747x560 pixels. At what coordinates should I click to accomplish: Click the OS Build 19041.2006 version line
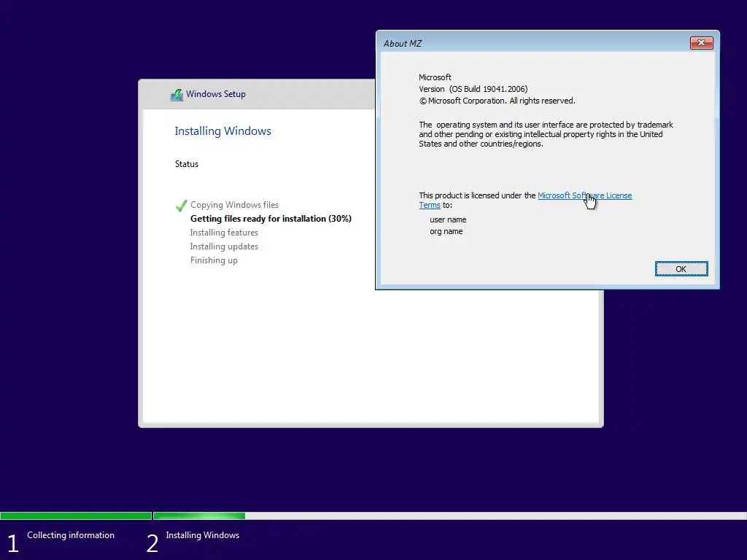coord(473,89)
